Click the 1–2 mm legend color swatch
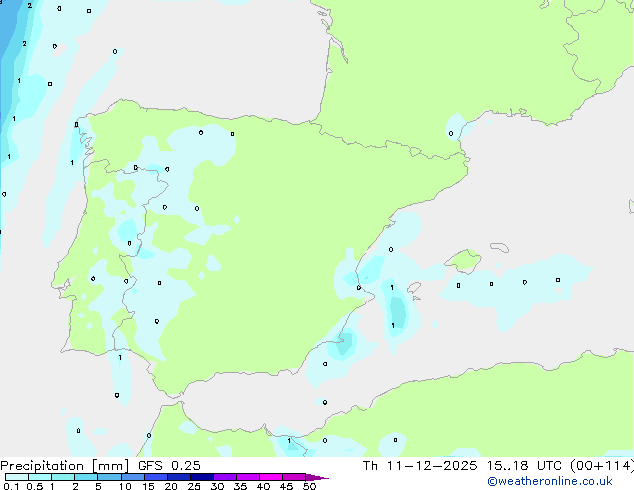The height and width of the screenshot is (490, 634). (63, 477)
